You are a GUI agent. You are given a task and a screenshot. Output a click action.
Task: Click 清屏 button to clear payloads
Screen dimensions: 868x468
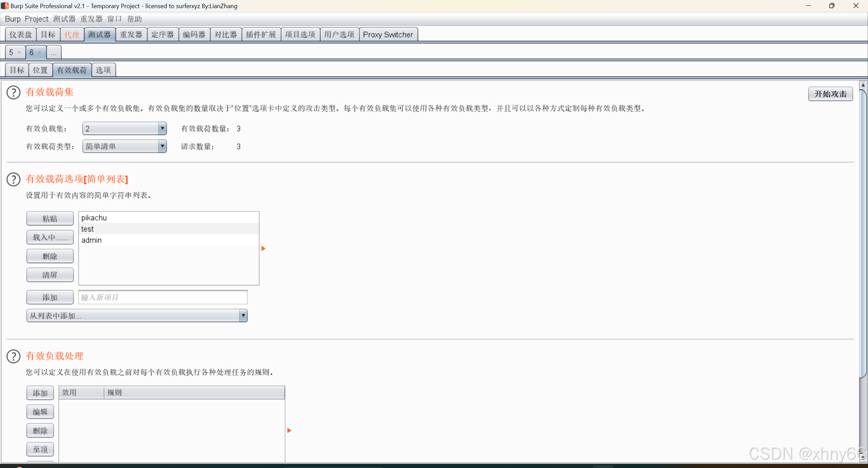tap(50, 275)
